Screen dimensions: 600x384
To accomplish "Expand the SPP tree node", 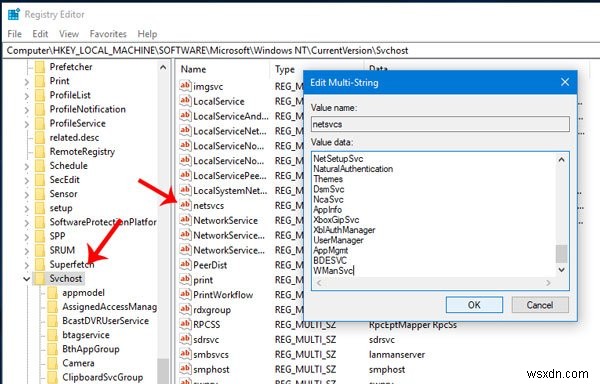I will pos(26,237).
